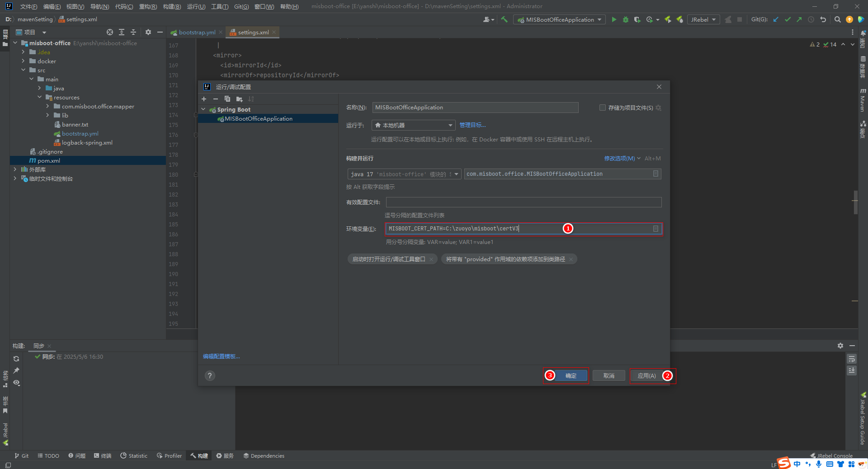Expand java folder in project tree
Image resolution: width=868 pixels, height=469 pixels.
39,88
